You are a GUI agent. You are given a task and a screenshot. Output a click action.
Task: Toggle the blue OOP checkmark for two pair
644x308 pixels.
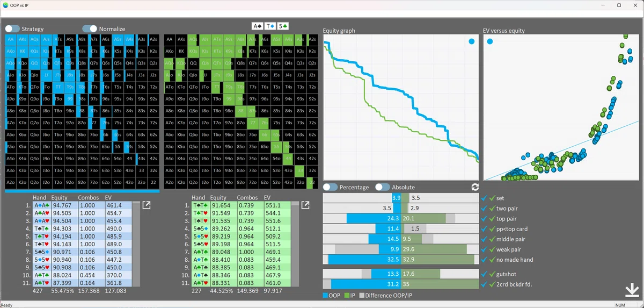tap(484, 209)
